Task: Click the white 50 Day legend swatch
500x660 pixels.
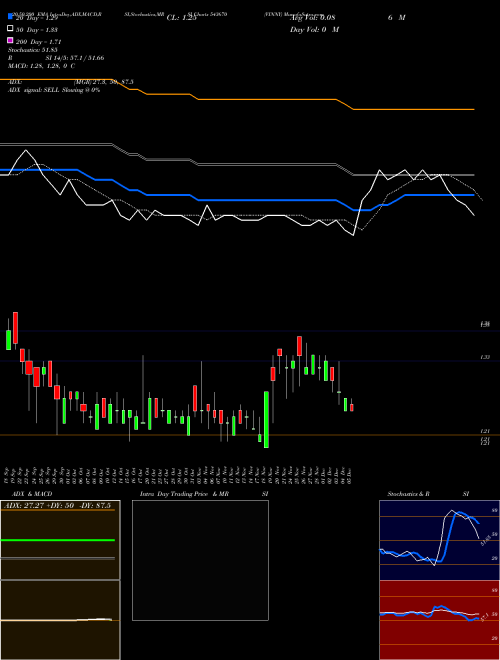Action: tap(10, 28)
